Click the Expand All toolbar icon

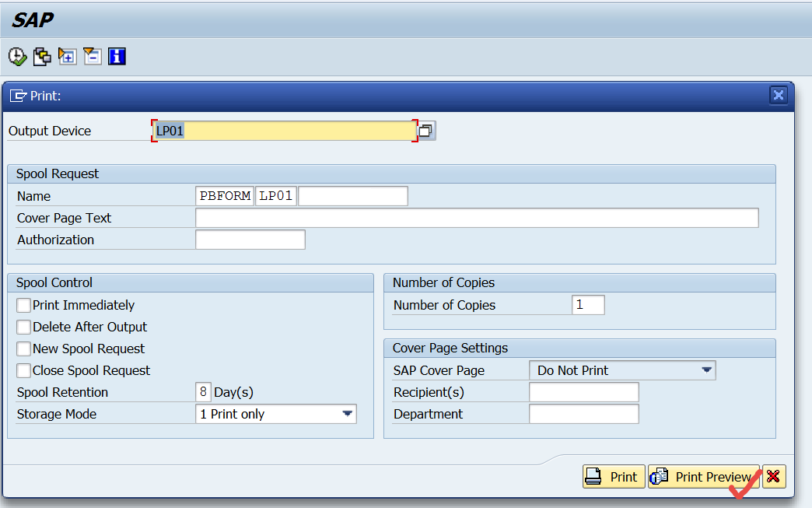click(67, 55)
